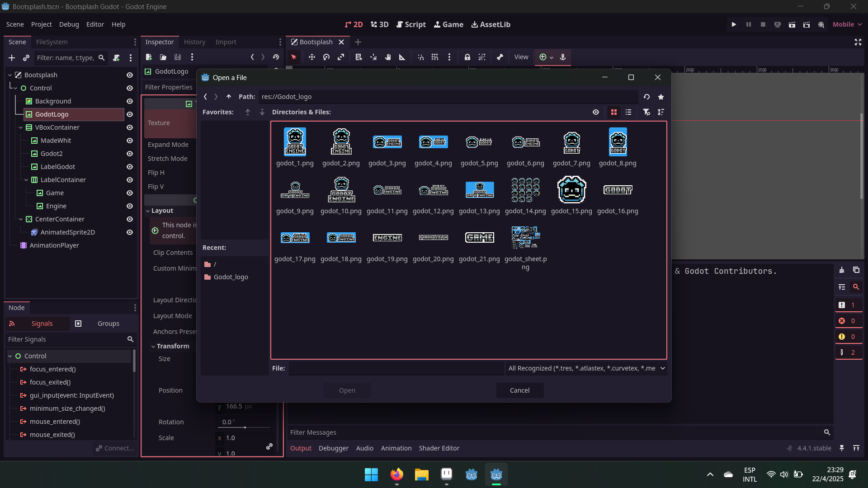Collapse the VBoxContainer tree node
The image size is (868, 488).
point(21,127)
